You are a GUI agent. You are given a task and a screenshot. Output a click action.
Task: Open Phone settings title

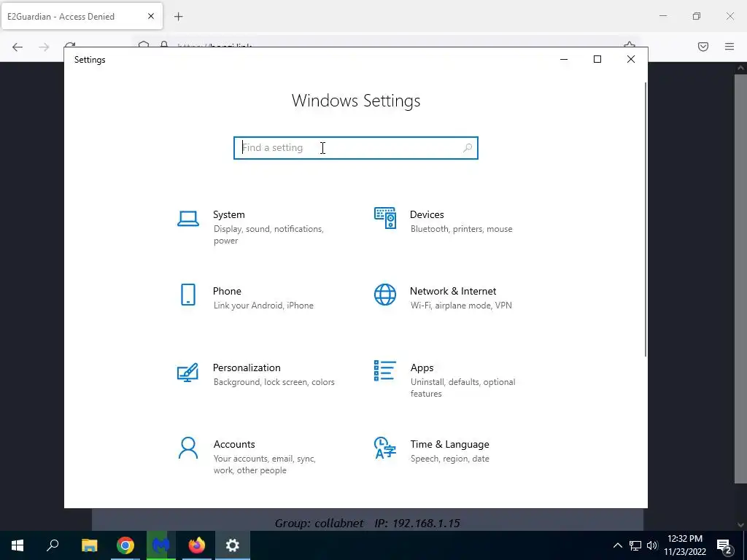pyautogui.click(x=227, y=291)
